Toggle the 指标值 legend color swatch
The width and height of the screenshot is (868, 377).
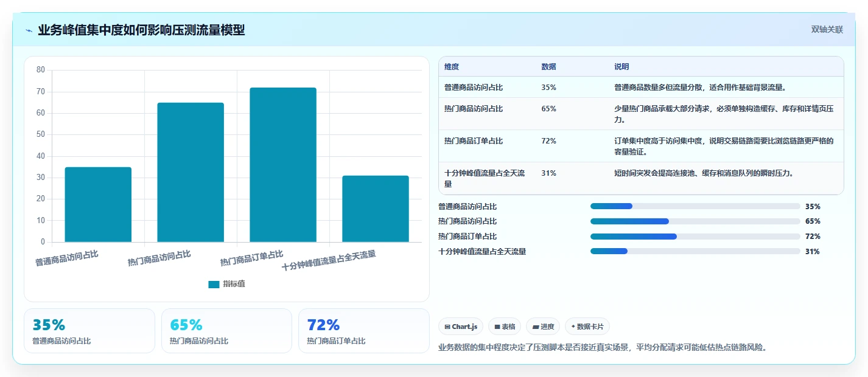tap(214, 284)
